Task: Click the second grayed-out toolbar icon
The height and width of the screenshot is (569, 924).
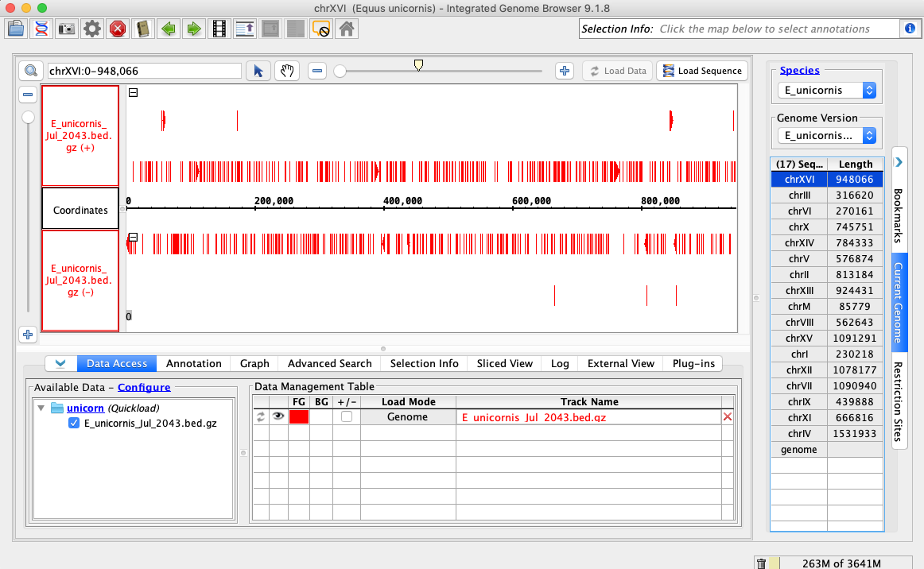Action: (x=296, y=29)
